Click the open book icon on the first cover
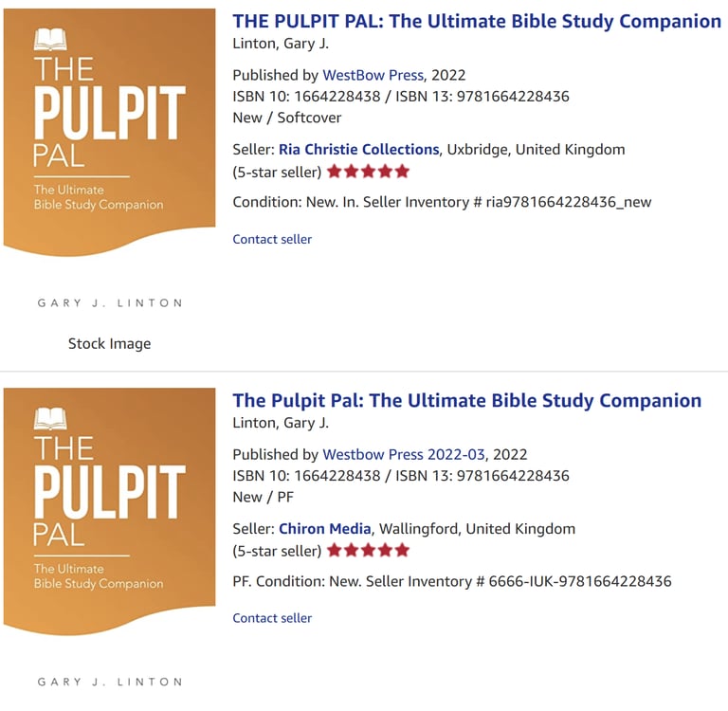Viewport: 728px width, 711px height. click(50, 39)
